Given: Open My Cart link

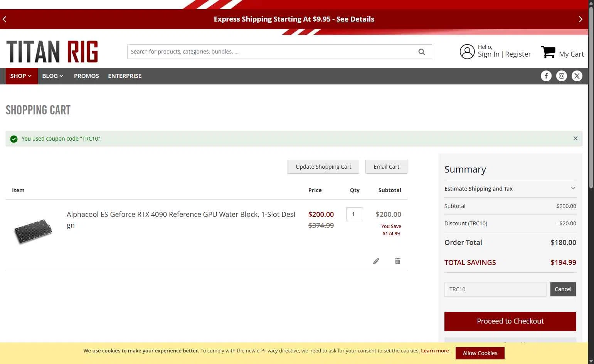Looking at the screenshot, I should [x=571, y=54].
